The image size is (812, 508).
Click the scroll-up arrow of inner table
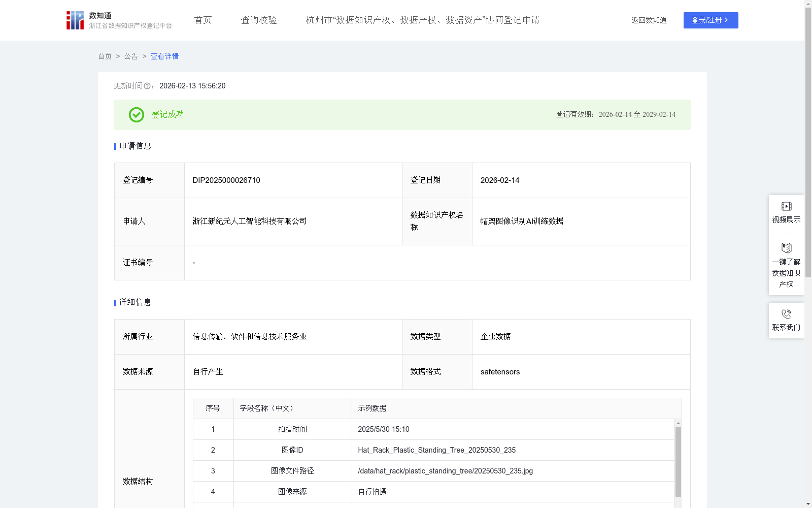point(678,423)
